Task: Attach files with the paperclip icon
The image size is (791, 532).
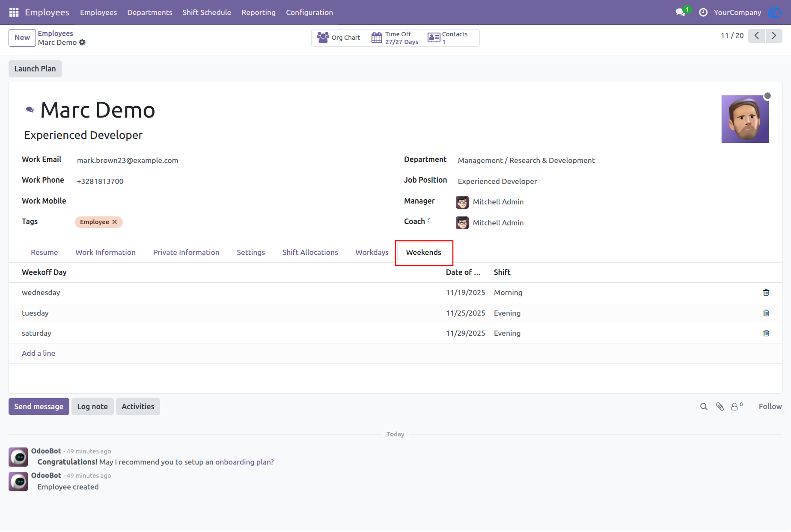Action: 720,407
